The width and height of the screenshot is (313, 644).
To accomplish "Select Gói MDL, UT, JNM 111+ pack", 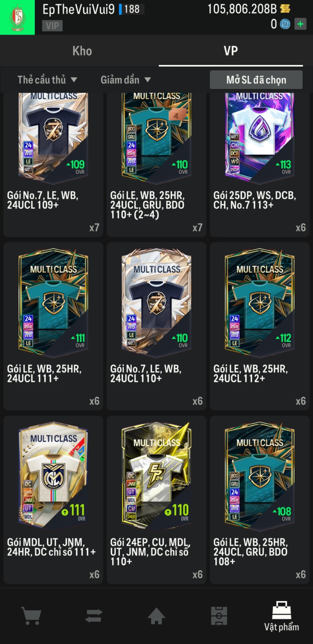I will [53, 500].
